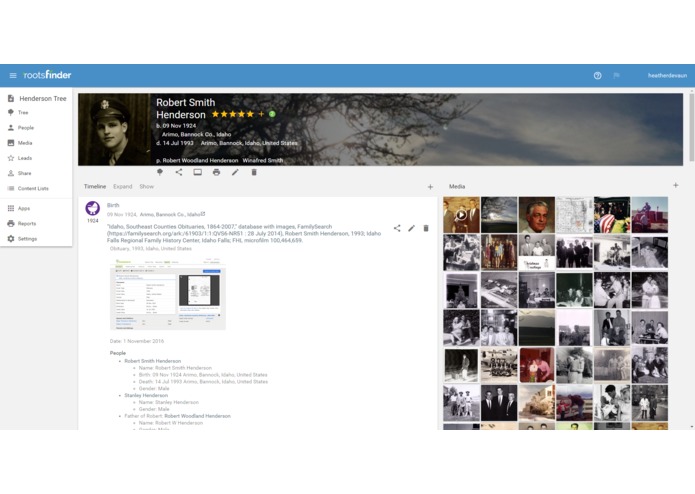Add media with the plus icon

pyautogui.click(x=675, y=185)
